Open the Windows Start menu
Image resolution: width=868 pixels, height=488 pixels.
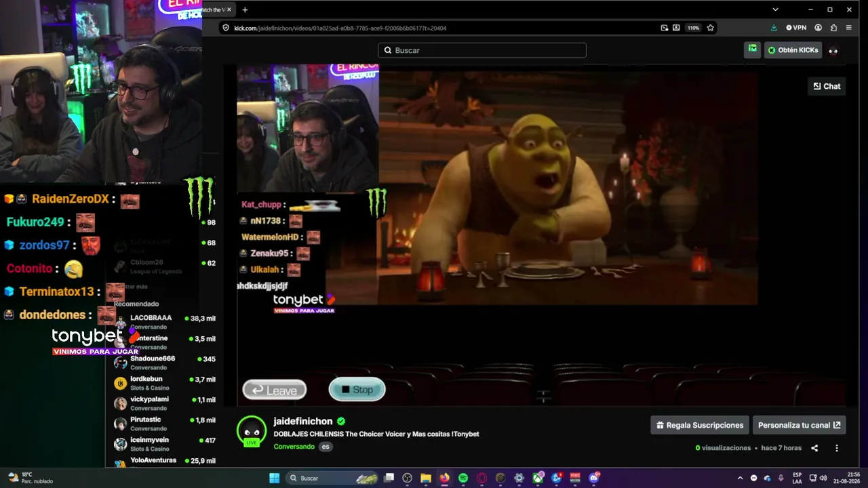pos(274,478)
